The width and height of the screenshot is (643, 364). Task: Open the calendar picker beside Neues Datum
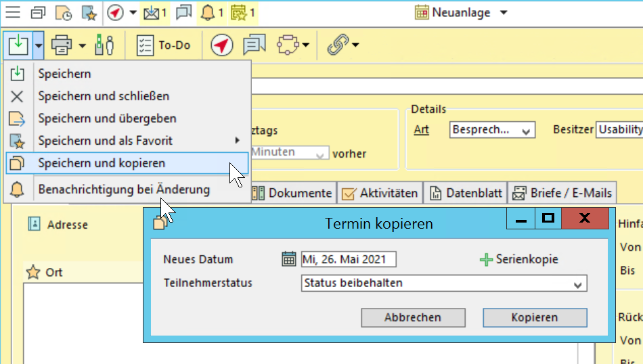pos(289,259)
